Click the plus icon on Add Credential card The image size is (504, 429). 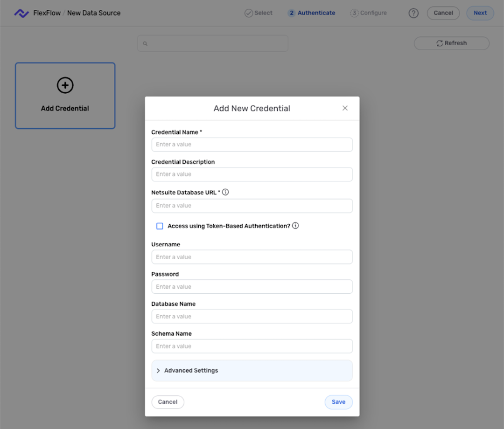click(x=65, y=85)
